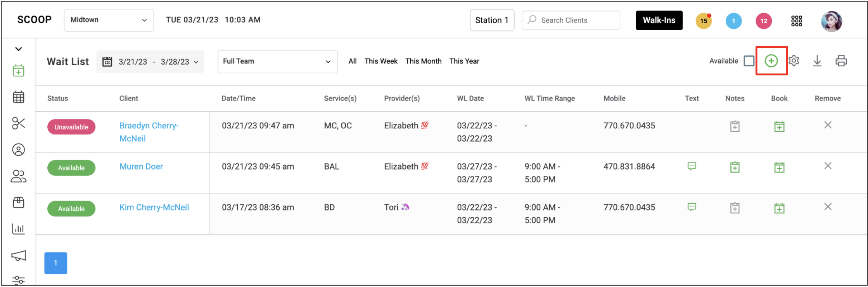
Task: Click the yellow notification badge showing 15
Action: point(704,21)
